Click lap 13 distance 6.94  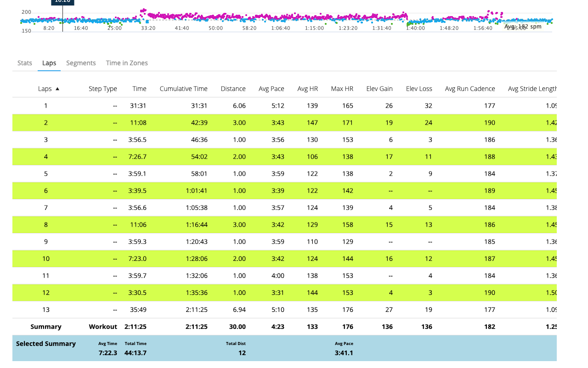coord(239,310)
